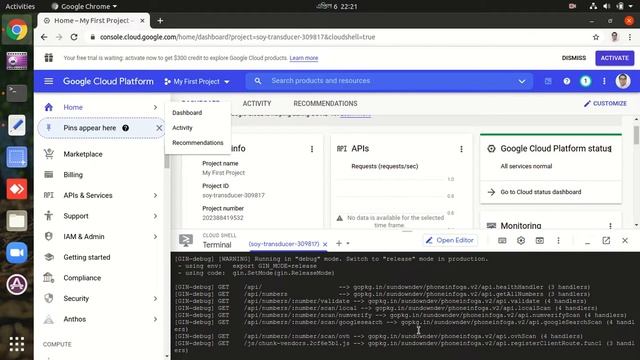Follow the Learn more link
This screenshot has height=360, width=640.
[x=304, y=58]
